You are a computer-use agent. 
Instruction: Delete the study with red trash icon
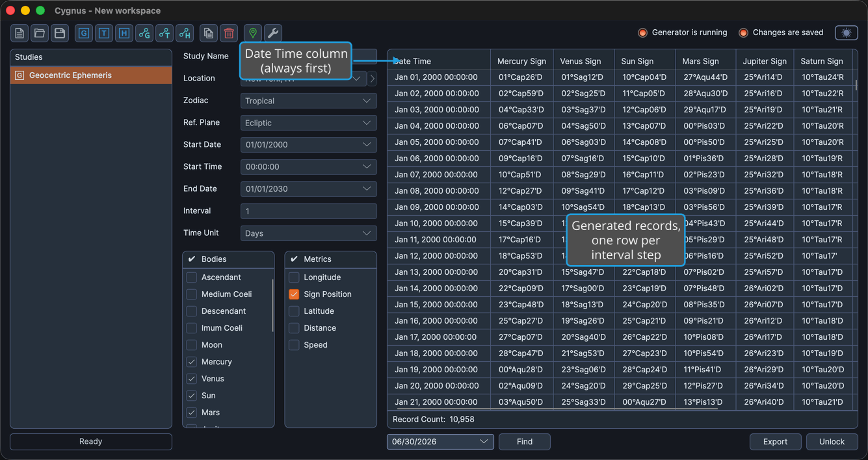[229, 33]
